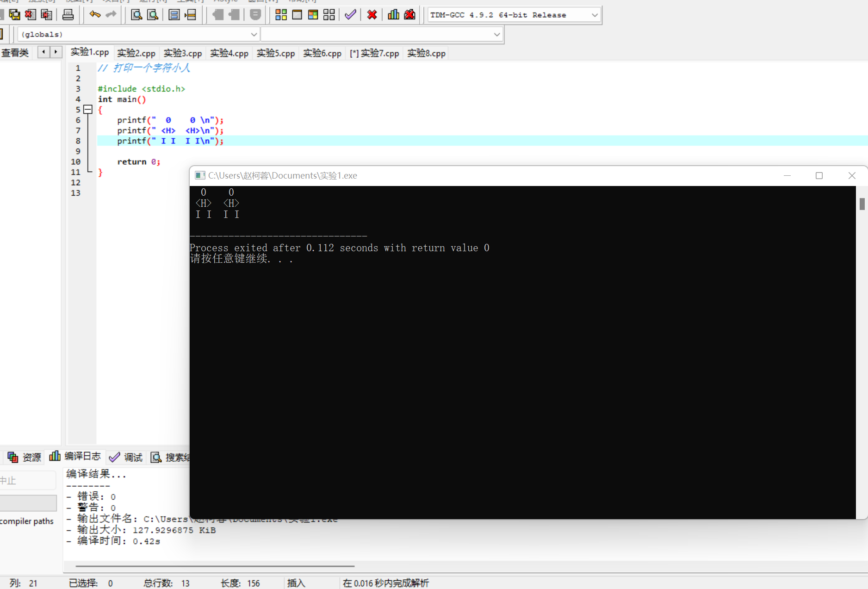Click the Go to Line icon
This screenshot has height=589, width=868.
(x=190, y=15)
